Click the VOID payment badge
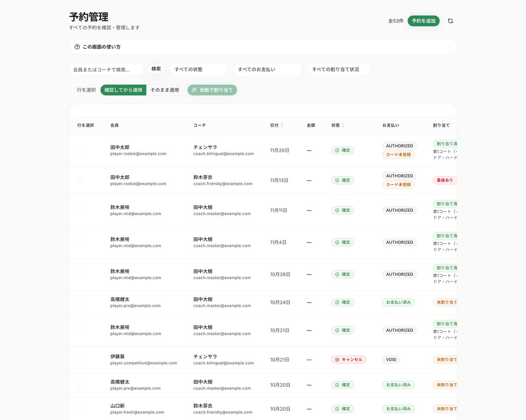 [x=391, y=360]
